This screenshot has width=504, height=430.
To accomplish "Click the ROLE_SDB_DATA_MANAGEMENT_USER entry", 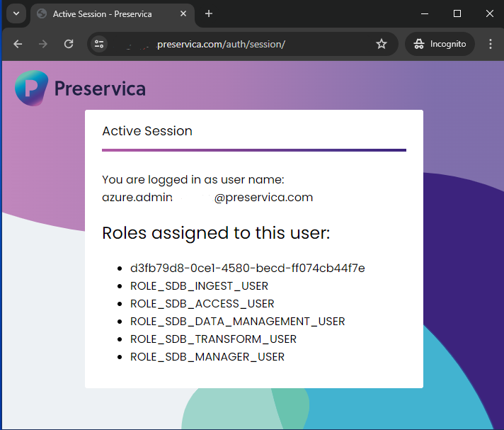I will pos(238,322).
